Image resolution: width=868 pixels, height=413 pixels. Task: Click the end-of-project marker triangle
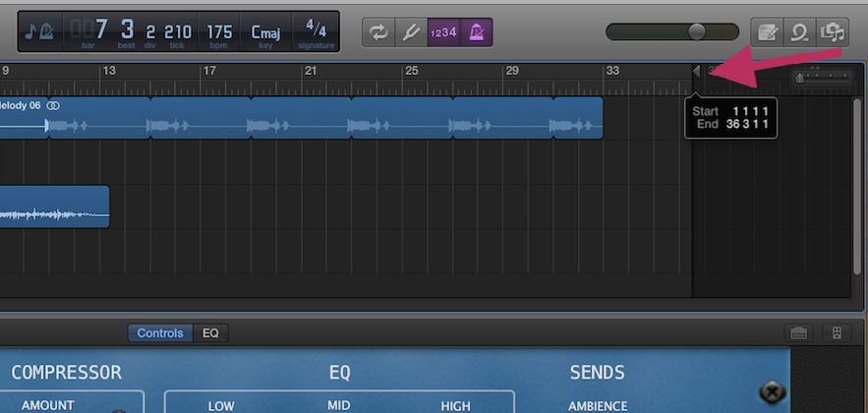point(696,71)
